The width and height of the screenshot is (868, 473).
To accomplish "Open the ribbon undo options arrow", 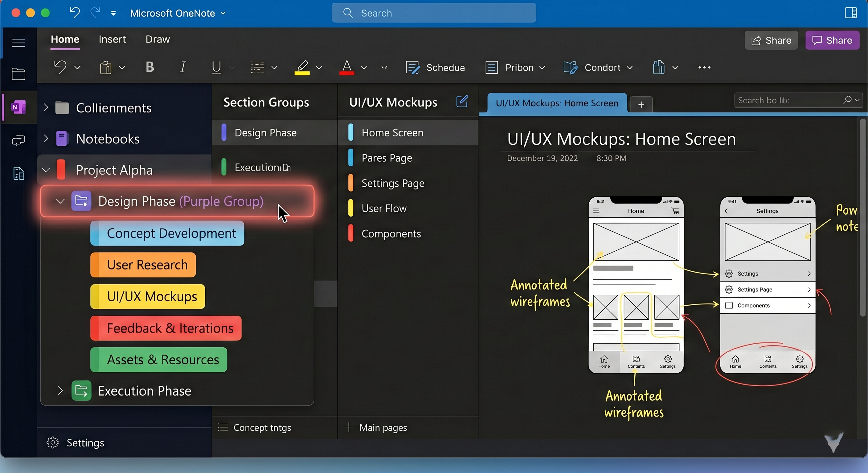I will (77, 67).
